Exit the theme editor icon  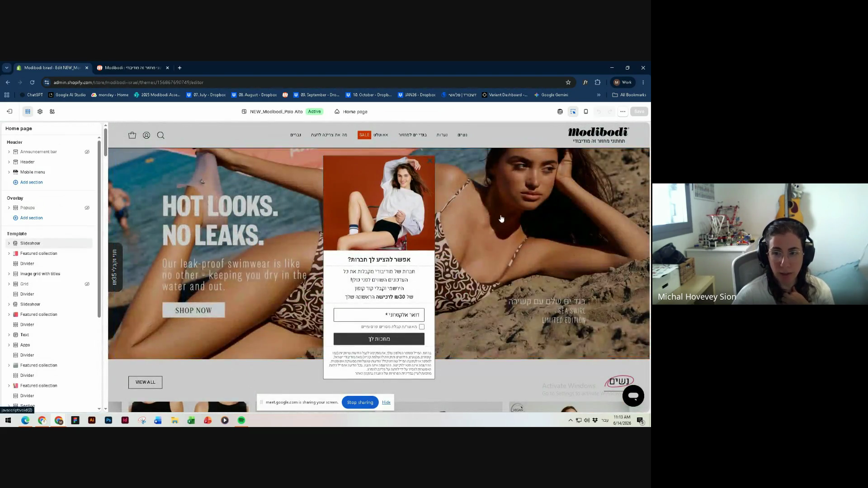[x=9, y=112]
